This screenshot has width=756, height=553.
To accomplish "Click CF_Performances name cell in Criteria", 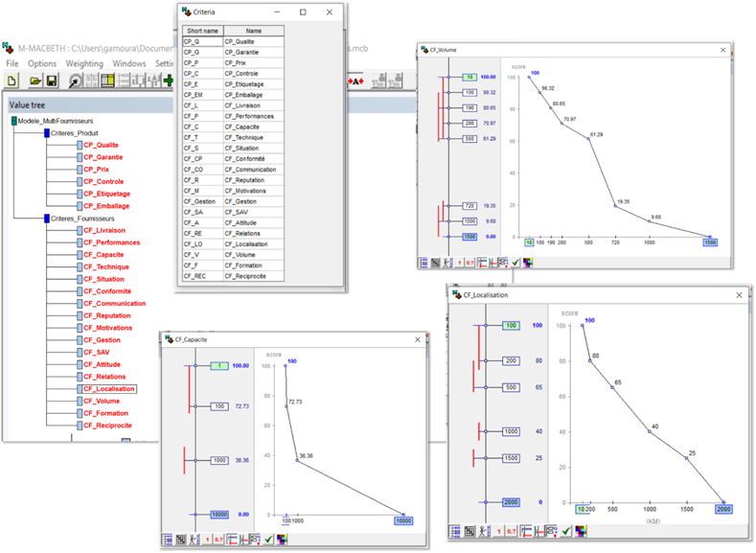I will click(254, 116).
